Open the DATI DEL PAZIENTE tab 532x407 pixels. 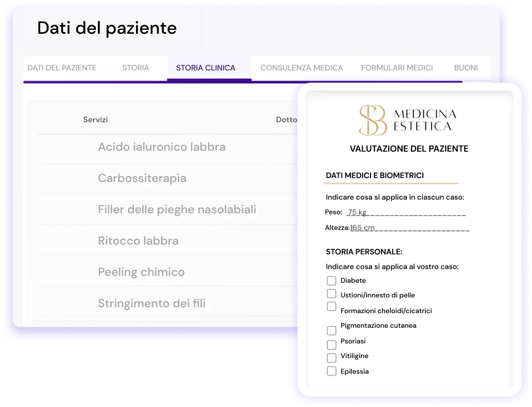tap(62, 68)
